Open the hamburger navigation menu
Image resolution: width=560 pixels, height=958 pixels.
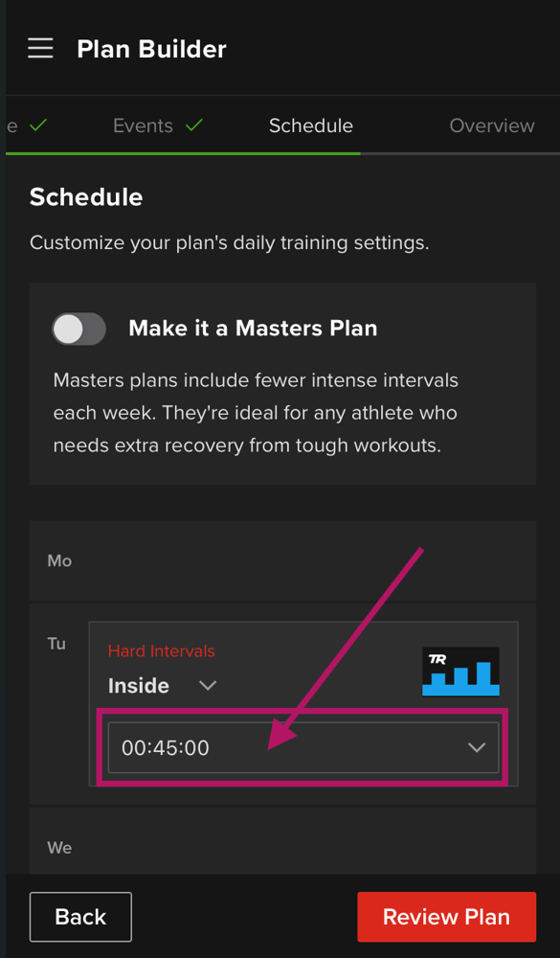[40, 48]
